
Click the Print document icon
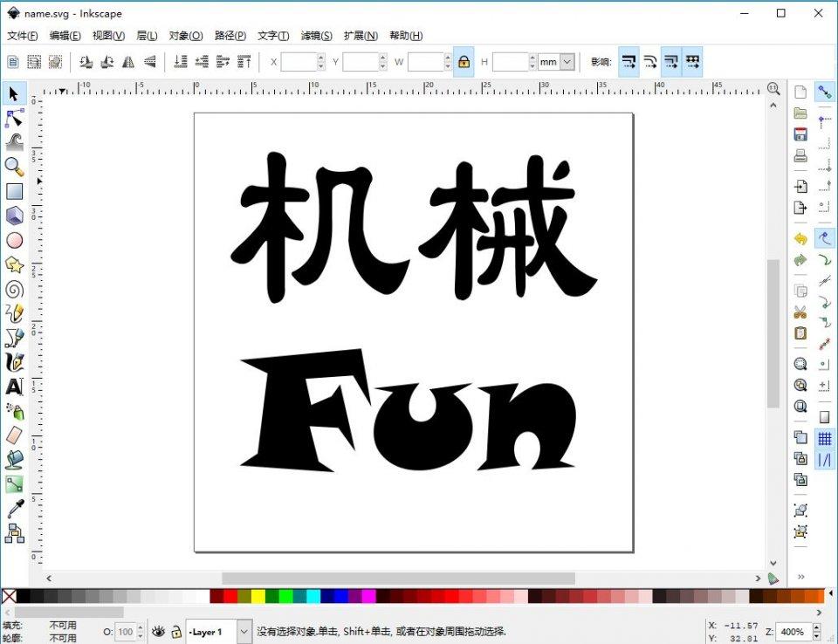(800, 156)
